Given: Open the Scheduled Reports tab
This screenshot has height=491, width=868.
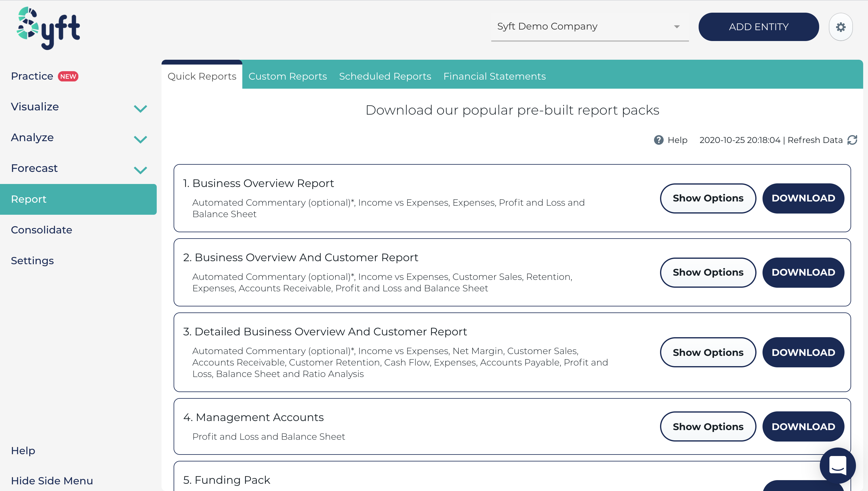Looking at the screenshot, I should point(385,76).
